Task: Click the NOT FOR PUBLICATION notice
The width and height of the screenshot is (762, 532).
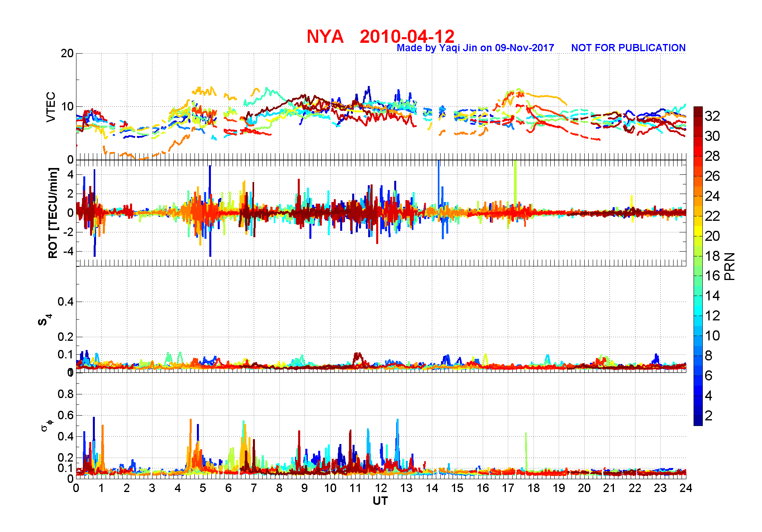Action: pos(628,48)
